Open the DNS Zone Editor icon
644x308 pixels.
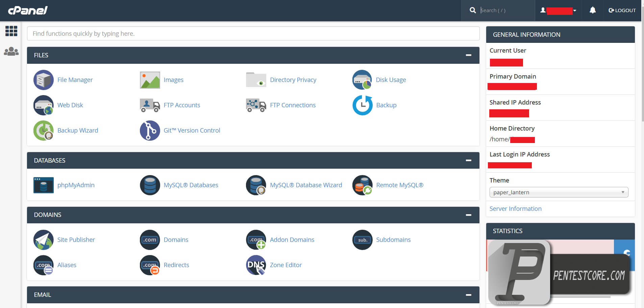click(256, 265)
